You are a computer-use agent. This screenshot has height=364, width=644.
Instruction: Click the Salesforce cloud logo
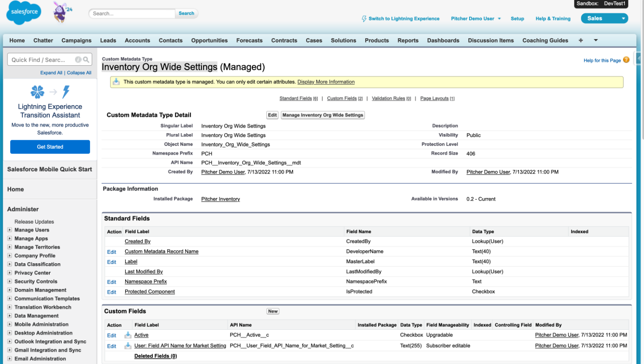point(24,14)
